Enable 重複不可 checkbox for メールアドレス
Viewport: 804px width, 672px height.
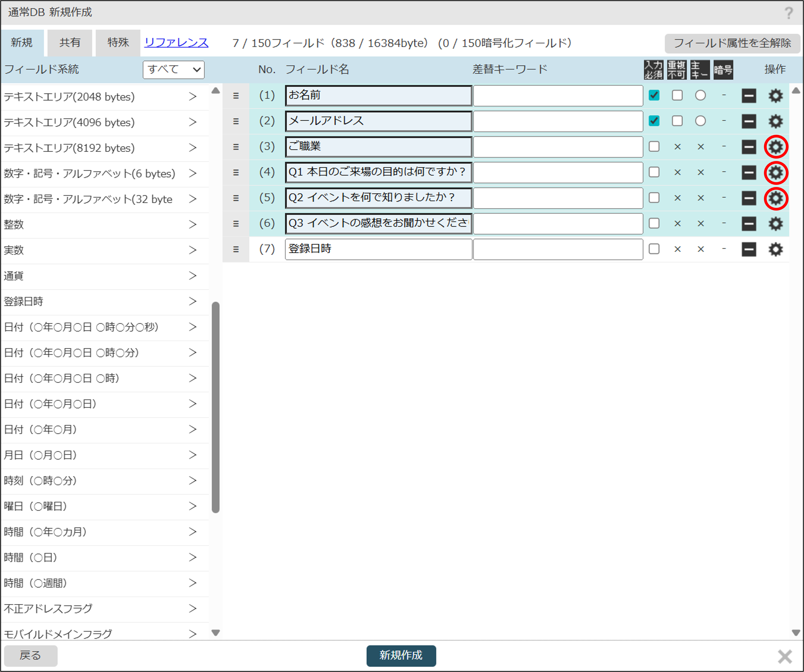click(677, 121)
